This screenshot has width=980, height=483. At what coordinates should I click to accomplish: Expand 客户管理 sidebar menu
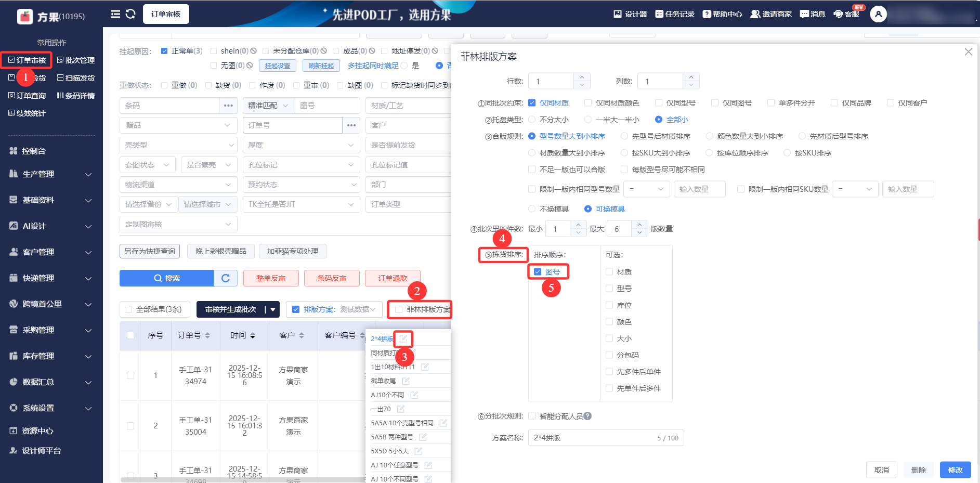click(51, 252)
